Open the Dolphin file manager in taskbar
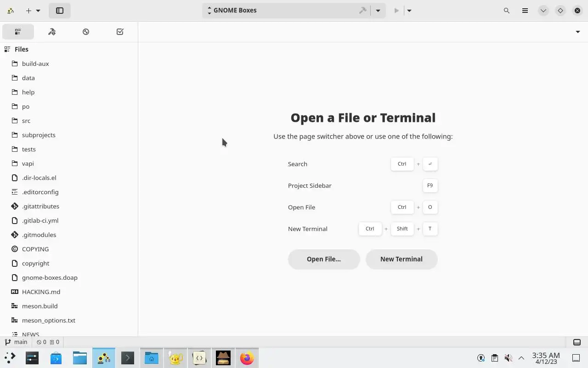Screen dimensions: 588x368 [80, 357]
